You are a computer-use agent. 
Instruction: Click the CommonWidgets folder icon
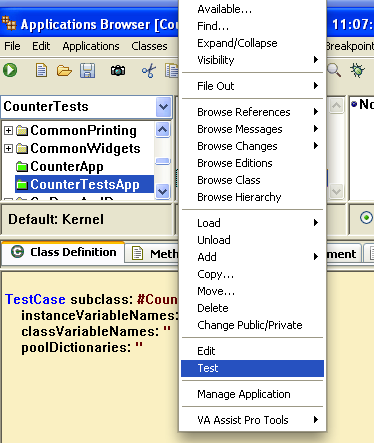tap(22, 148)
